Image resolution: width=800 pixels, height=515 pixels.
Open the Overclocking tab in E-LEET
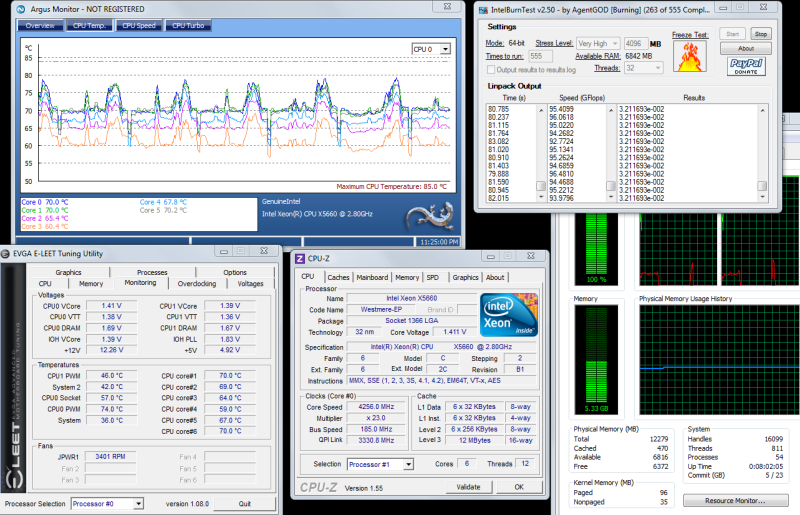pyautogui.click(x=197, y=284)
